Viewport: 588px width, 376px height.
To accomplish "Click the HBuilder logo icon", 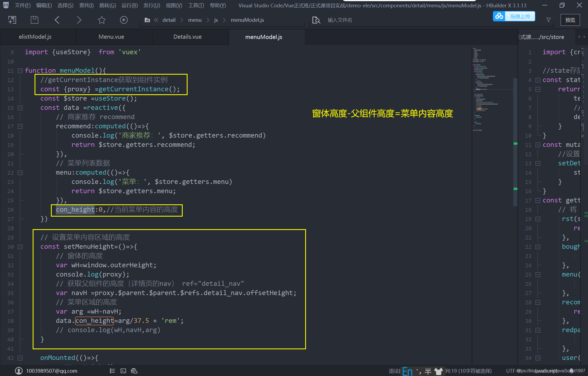I will [6, 5].
